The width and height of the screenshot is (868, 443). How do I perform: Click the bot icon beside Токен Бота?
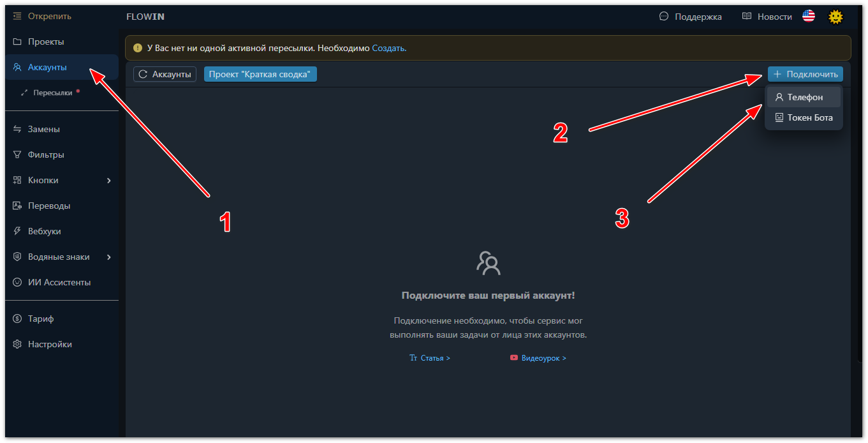[779, 117]
